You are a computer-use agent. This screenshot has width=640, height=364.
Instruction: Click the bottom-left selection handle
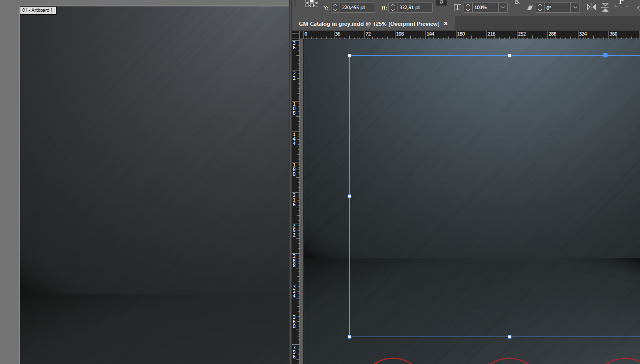click(349, 337)
